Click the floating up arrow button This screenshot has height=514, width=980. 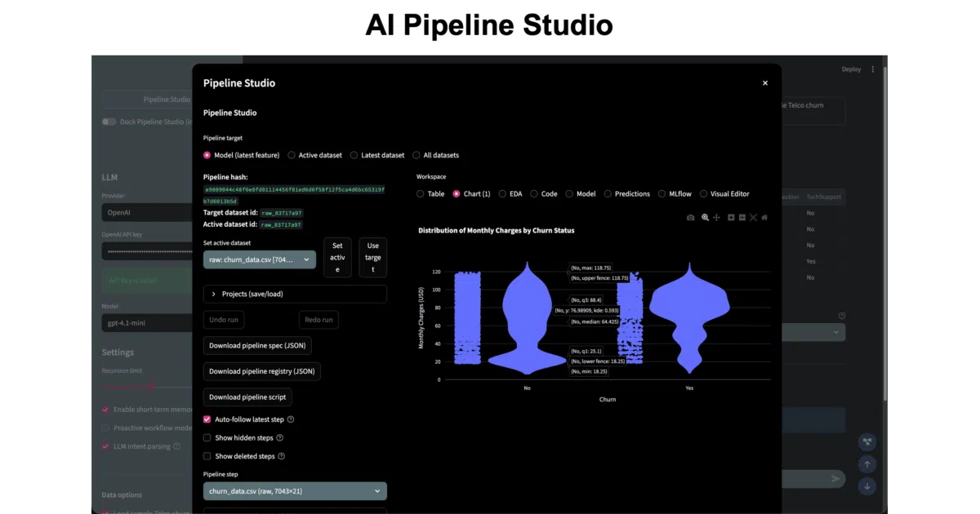pyautogui.click(x=867, y=463)
